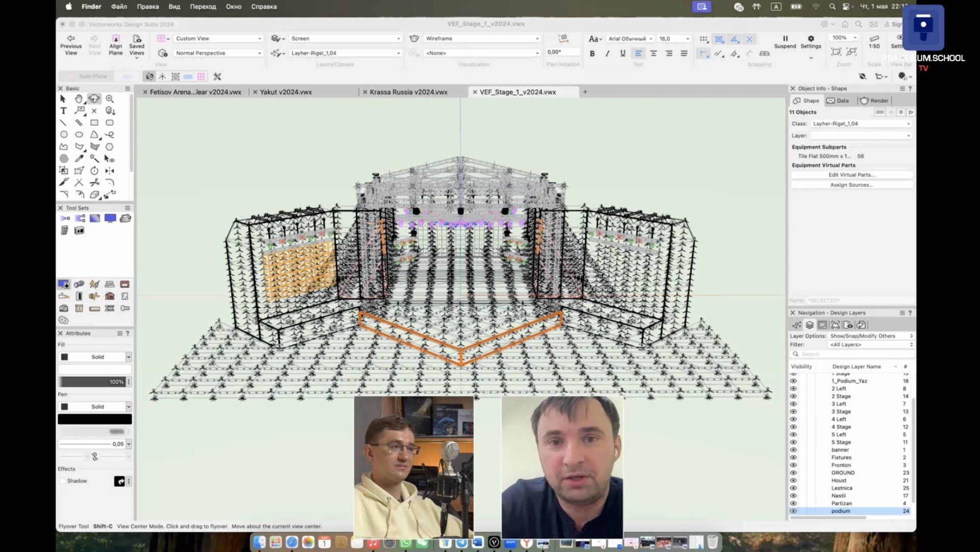Activate the Zoom magnifier tool
Viewport: 980px width, 552px height.
click(x=110, y=99)
